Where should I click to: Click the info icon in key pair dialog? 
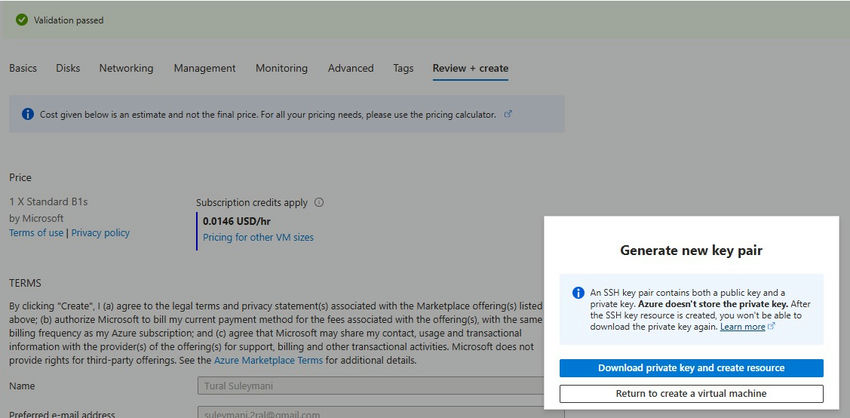click(x=578, y=293)
